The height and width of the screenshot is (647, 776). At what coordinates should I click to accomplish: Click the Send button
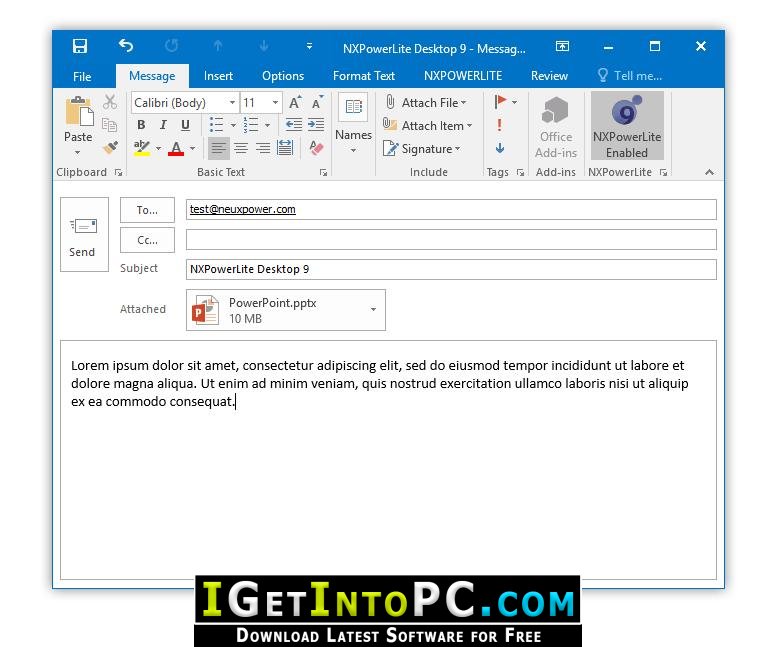pyautogui.click(x=84, y=235)
